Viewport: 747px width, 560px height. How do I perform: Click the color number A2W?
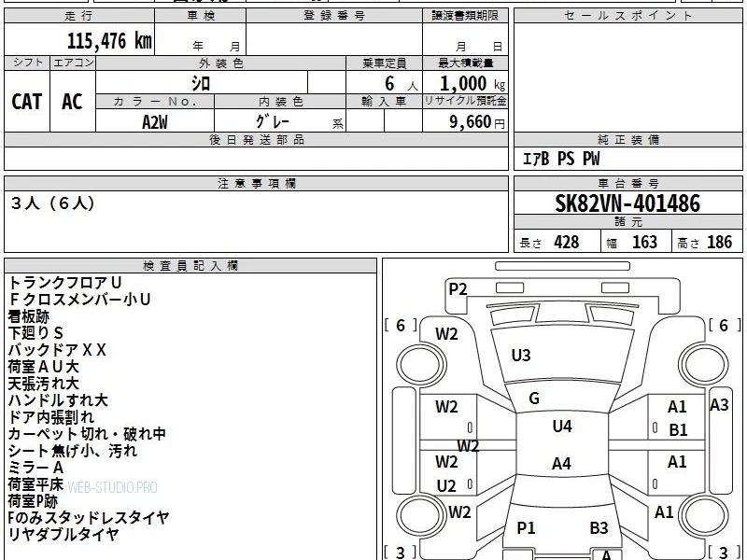point(155,122)
